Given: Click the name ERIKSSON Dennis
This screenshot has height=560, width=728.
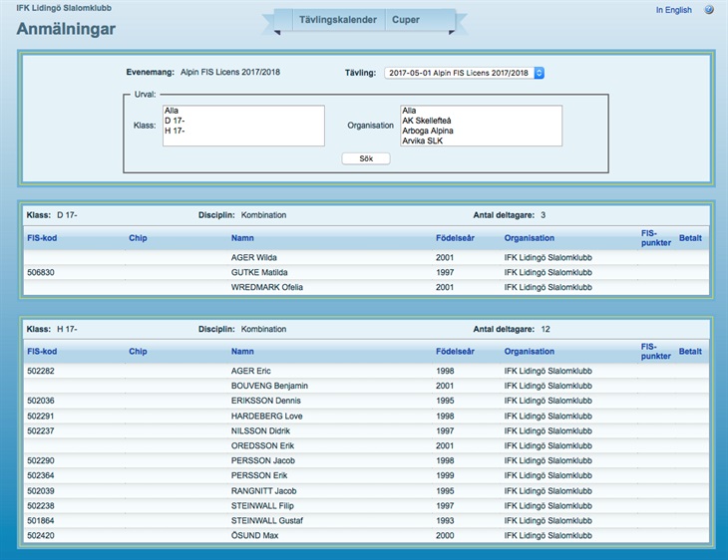Looking at the screenshot, I should (x=265, y=401).
